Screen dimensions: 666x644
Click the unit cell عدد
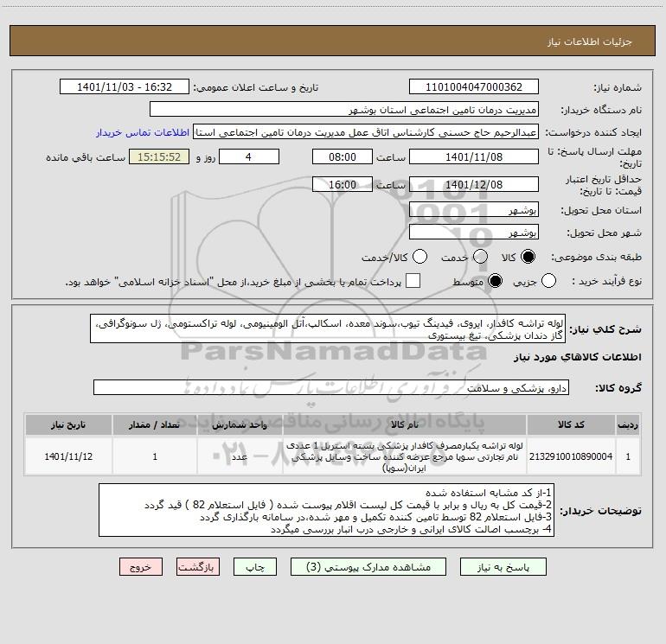240,456
